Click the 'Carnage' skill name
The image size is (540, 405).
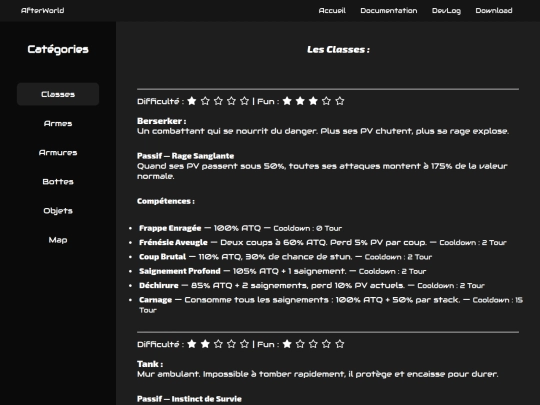tap(155, 300)
